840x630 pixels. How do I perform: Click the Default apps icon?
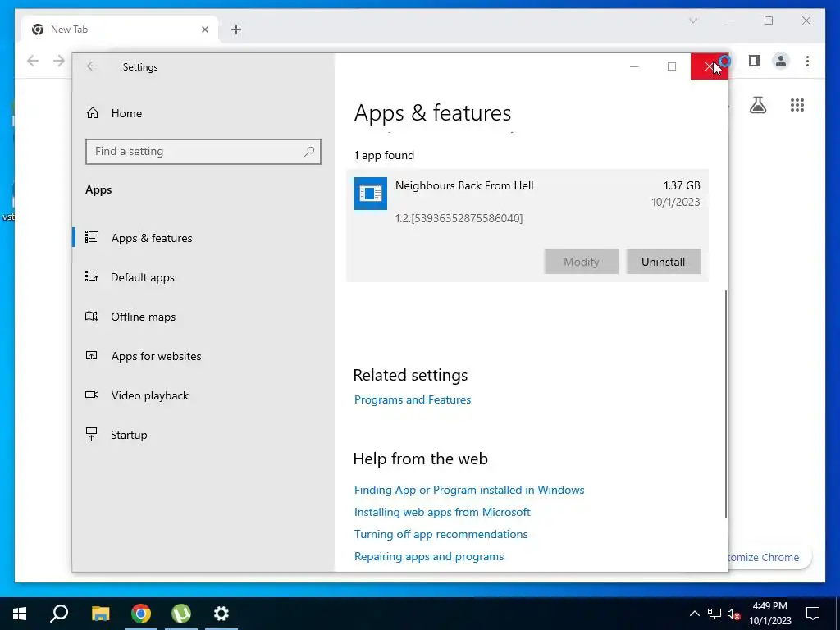click(92, 276)
